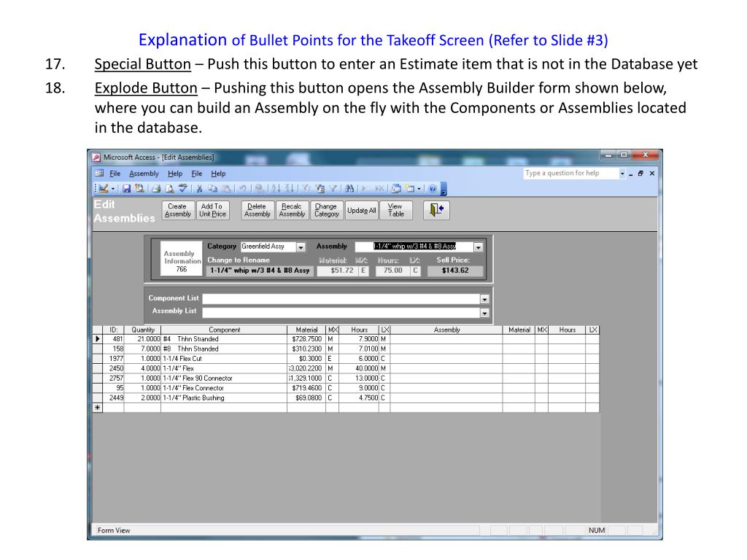Click the Component List input field
747x560 pixels.
[341, 299]
